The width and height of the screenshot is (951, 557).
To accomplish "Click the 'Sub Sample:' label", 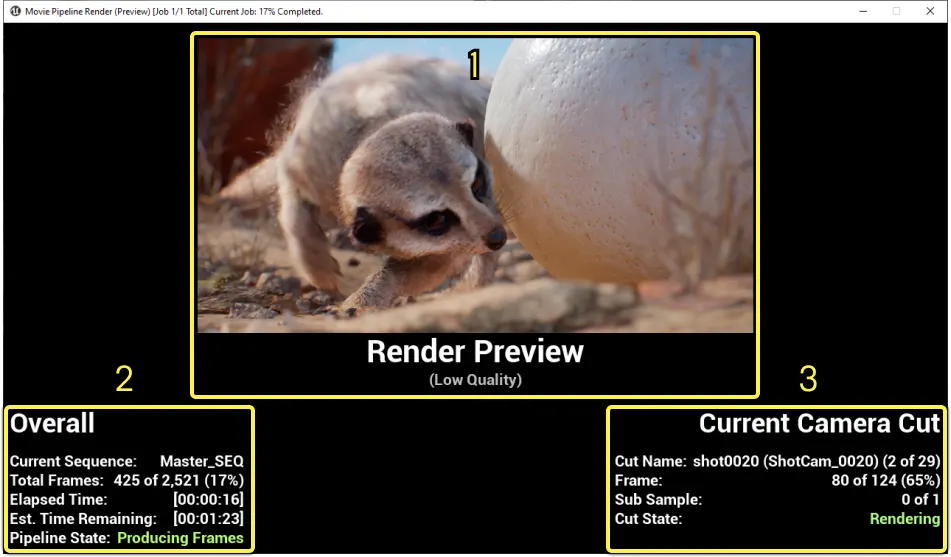I will coord(658,500).
